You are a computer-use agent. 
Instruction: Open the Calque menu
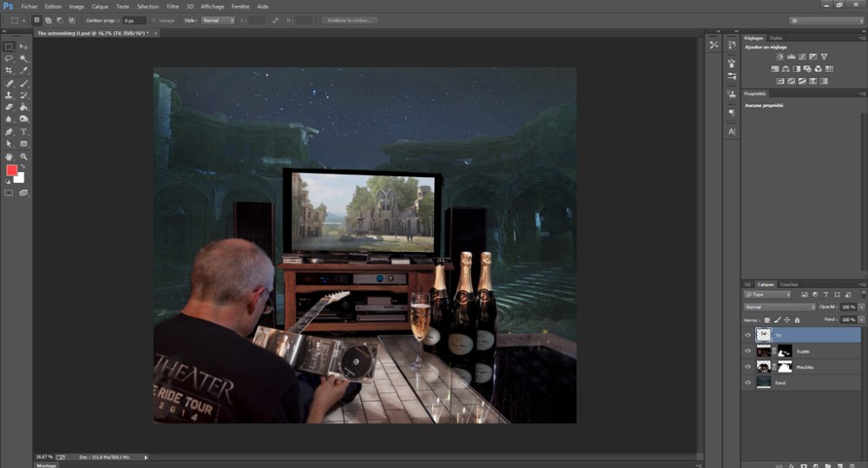(100, 6)
